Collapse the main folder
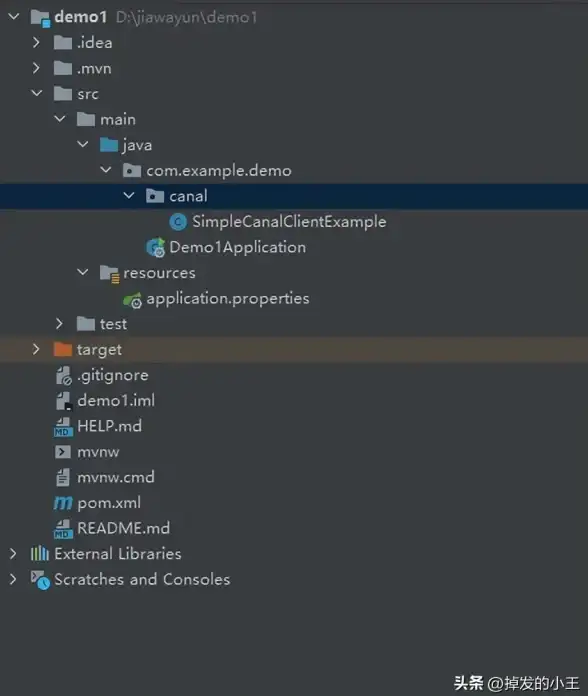Viewport: 588px width, 696px height. pos(60,119)
